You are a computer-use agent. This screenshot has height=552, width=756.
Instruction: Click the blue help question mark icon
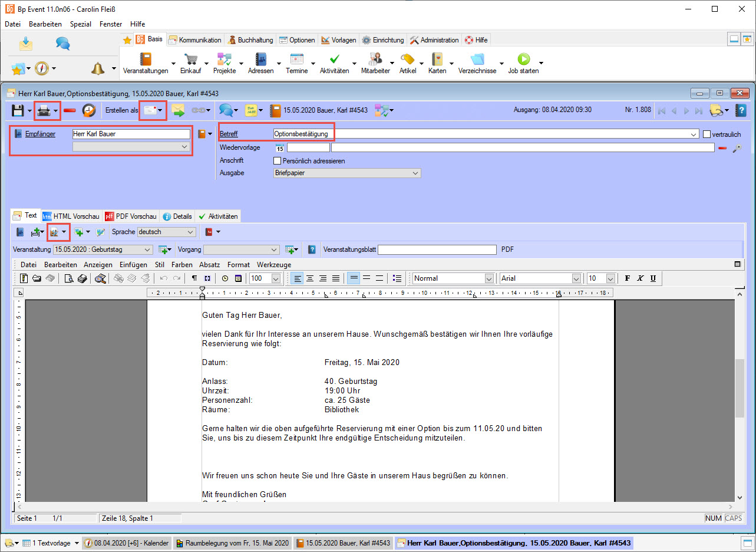coord(741,110)
